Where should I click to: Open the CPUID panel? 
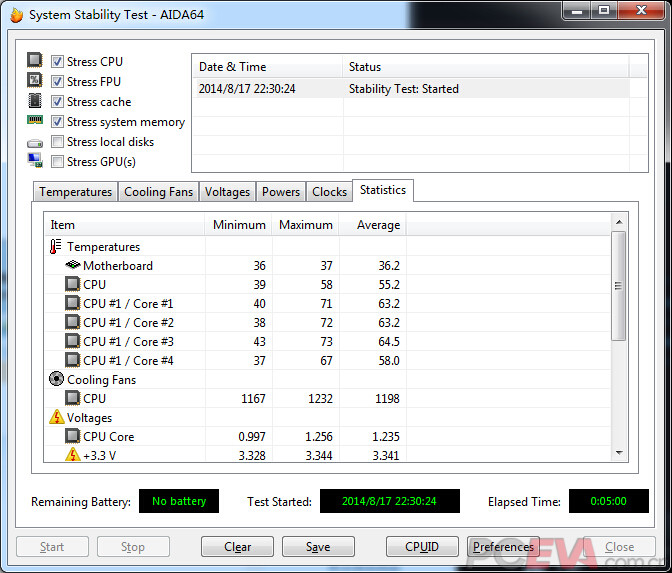422,547
